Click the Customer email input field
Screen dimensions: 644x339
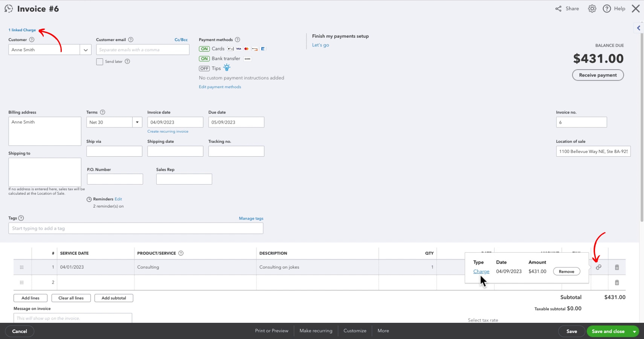point(143,50)
